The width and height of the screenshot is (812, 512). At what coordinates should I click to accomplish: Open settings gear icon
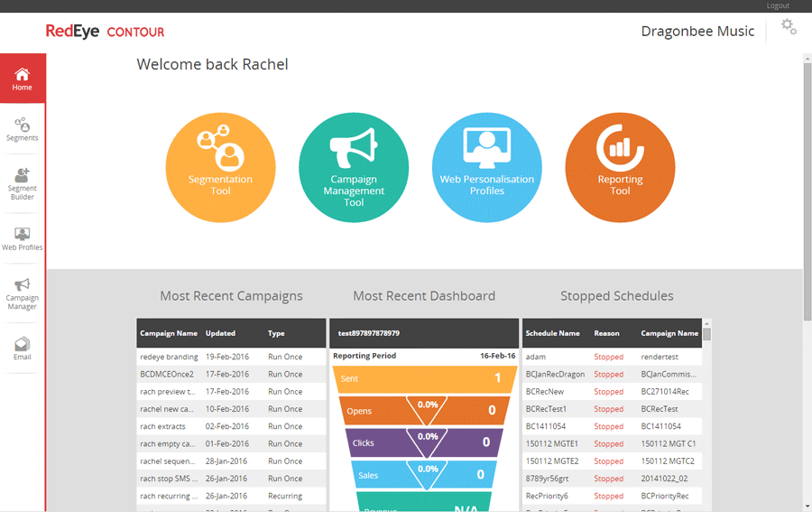[789, 27]
